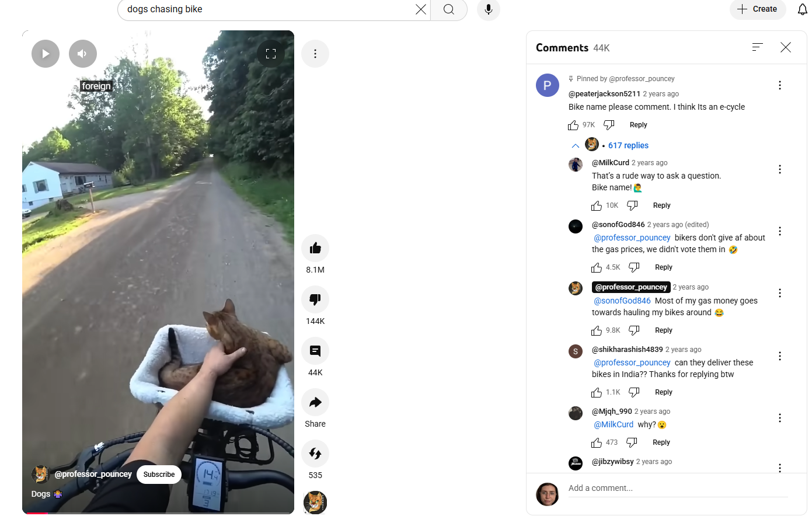
Task: Search by voice with microphone icon
Action: (x=489, y=9)
